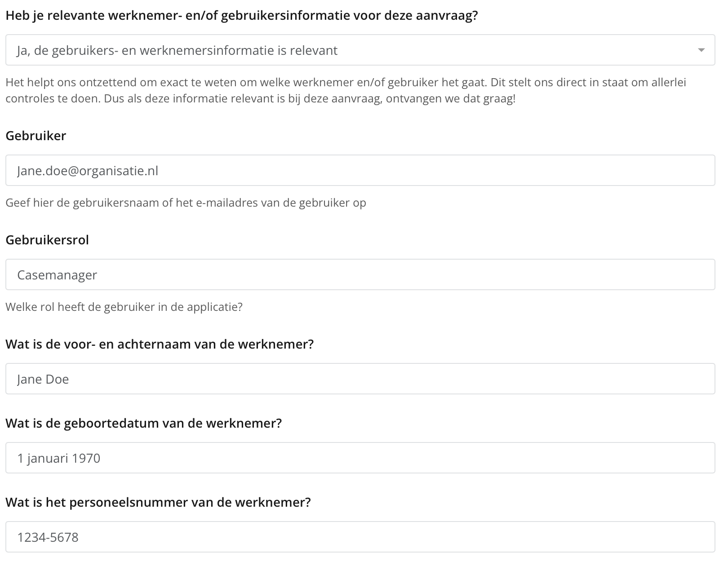Image resolution: width=728 pixels, height=566 pixels.
Task: Focus the Gebruiker email input field
Action: pyautogui.click(x=360, y=170)
